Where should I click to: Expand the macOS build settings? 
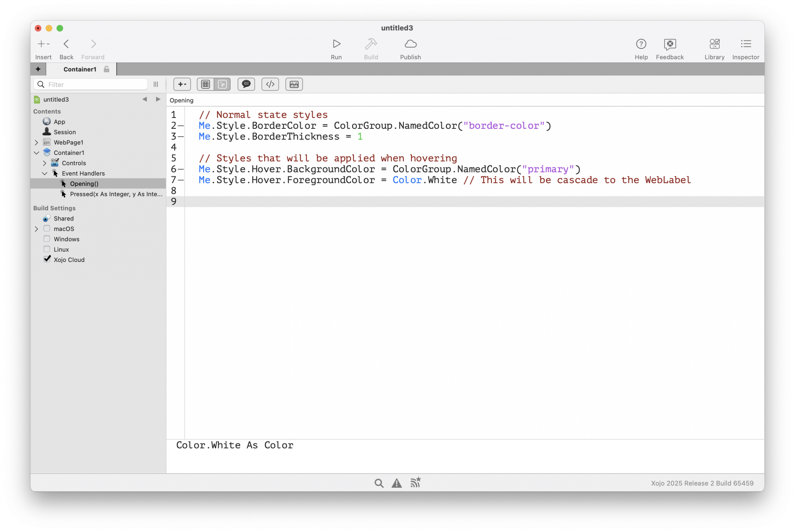click(36, 229)
